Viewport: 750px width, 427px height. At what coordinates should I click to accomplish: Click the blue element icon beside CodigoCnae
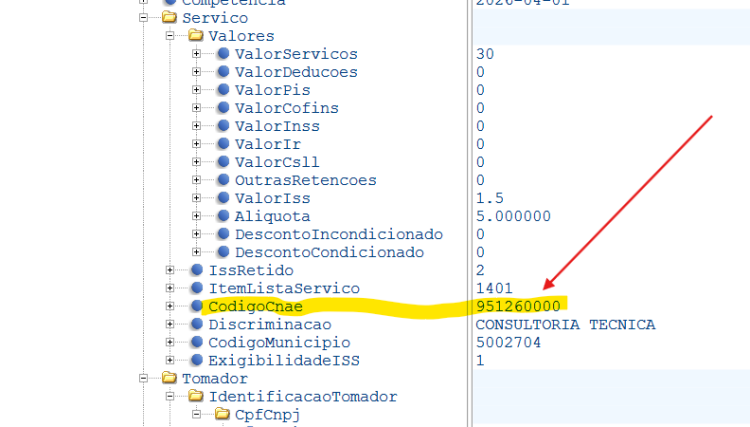point(197,306)
